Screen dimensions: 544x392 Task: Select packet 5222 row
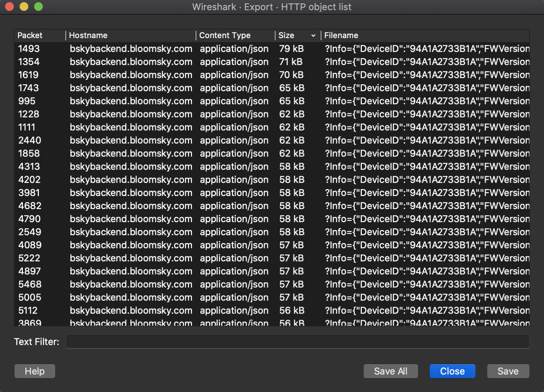272,258
